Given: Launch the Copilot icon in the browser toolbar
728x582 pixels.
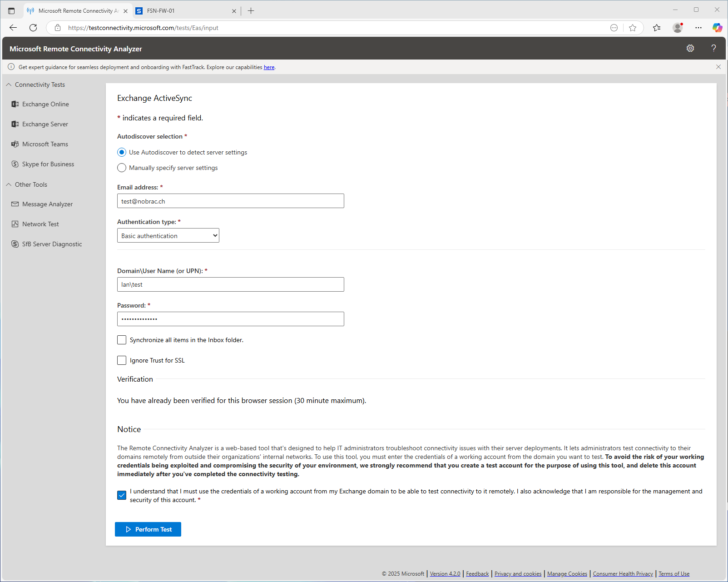Looking at the screenshot, I should [718, 28].
